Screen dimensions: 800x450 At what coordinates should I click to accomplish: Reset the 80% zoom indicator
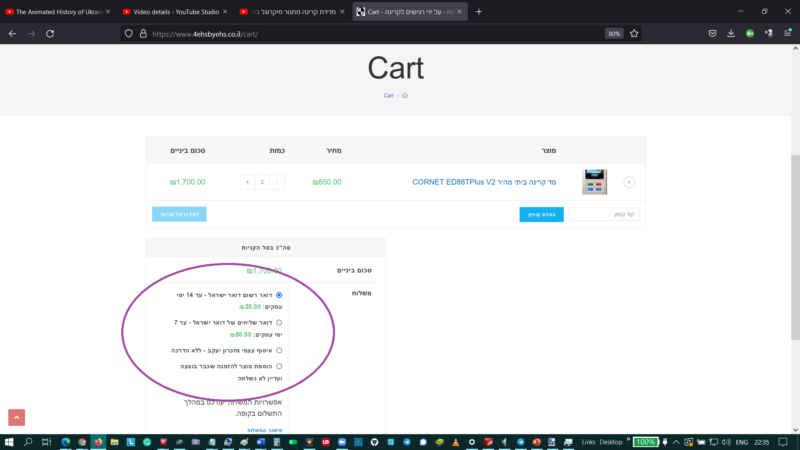[614, 34]
